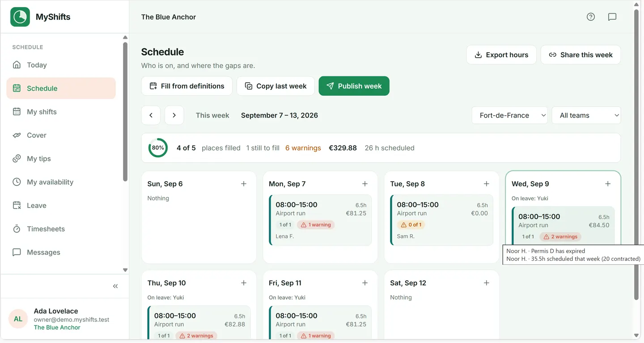Viewport: 644px width, 343px height.
Task: Add a shift on Wed, Sep 9
Action: [x=608, y=184]
